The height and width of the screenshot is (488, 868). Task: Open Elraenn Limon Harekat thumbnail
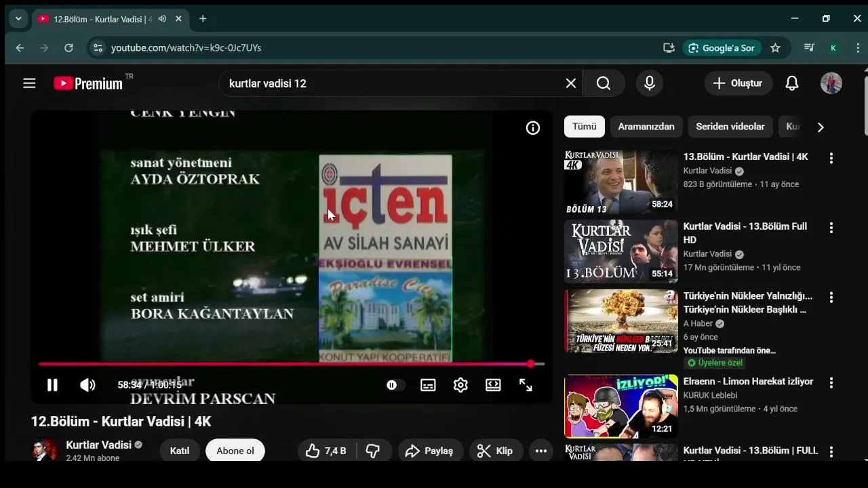pyautogui.click(x=621, y=407)
